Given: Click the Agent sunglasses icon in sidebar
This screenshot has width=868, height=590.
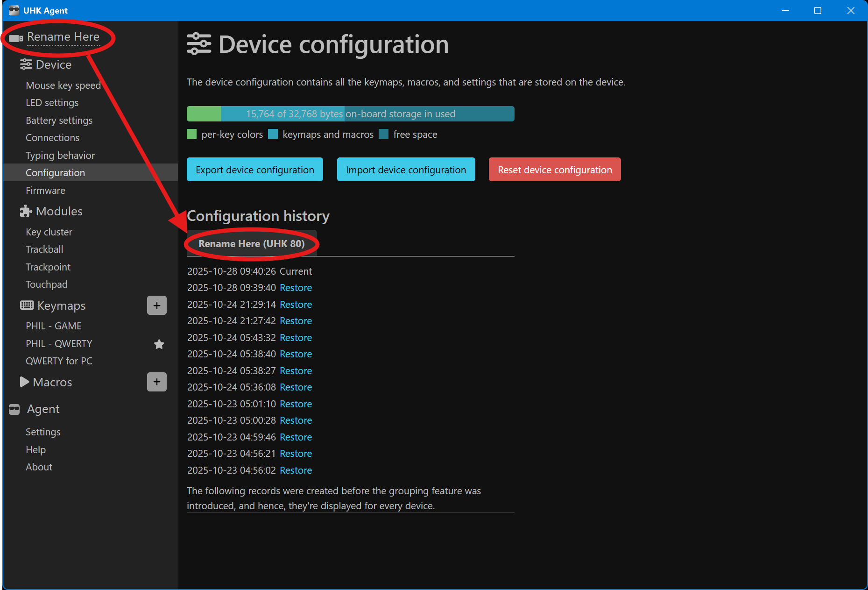Looking at the screenshot, I should [14, 409].
